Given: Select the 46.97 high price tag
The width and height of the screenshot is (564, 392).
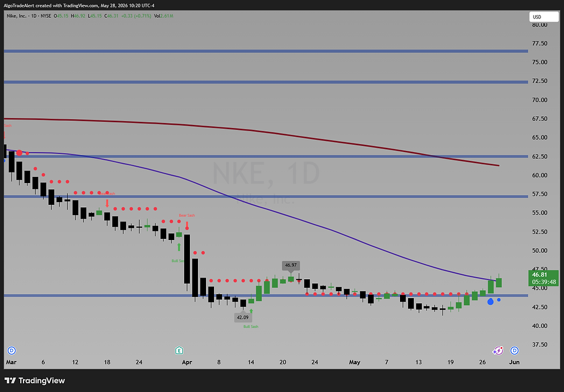Looking at the screenshot, I should point(291,265).
